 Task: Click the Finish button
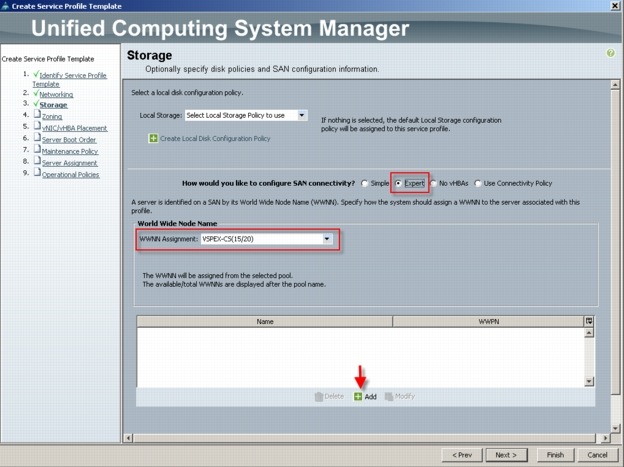point(555,455)
